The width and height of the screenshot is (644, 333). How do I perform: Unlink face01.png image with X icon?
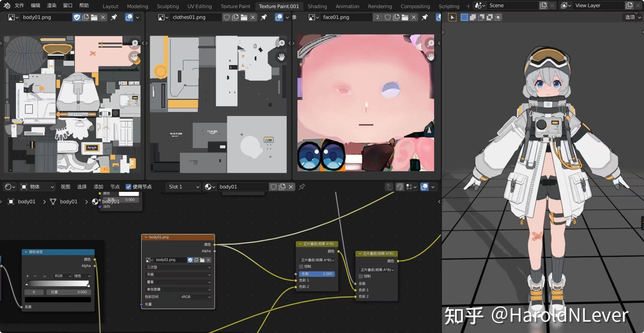(x=414, y=17)
